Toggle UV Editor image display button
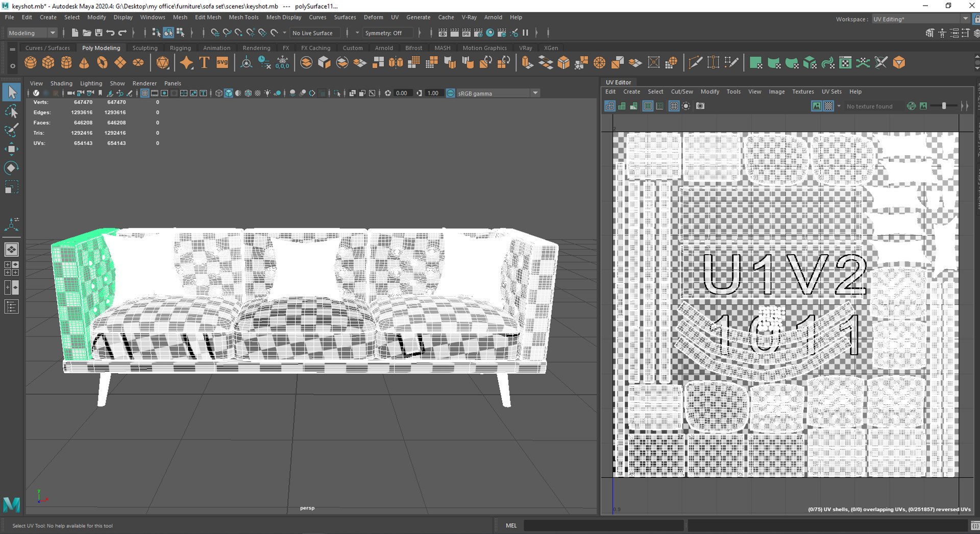This screenshot has width=980, height=534. 816,106
